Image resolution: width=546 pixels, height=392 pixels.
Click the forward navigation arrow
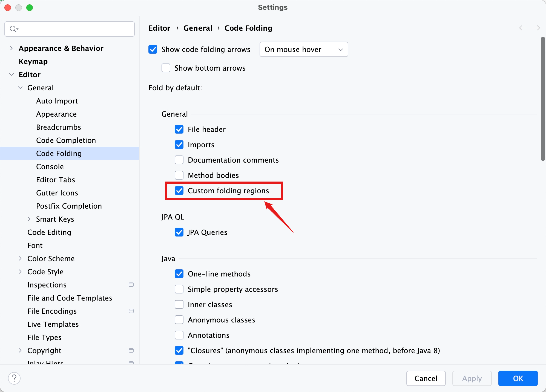pos(536,28)
